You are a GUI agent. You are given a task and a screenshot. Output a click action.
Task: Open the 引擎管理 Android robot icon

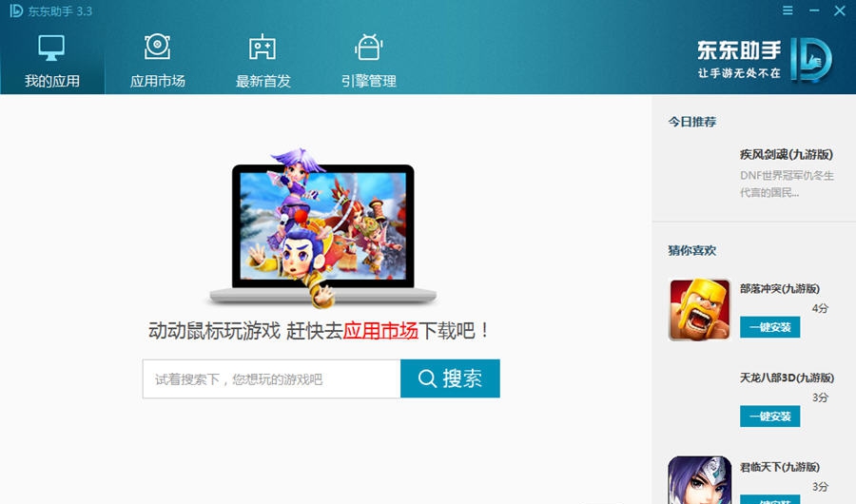tap(368, 47)
